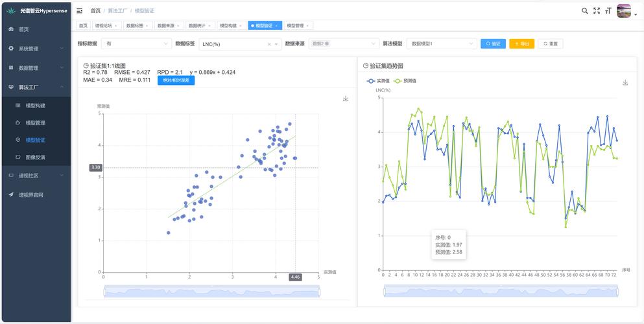Image resolution: width=644 pixels, height=324 pixels.
Task: Click the sidebar 模型管理 tag icon
Action: (18, 122)
